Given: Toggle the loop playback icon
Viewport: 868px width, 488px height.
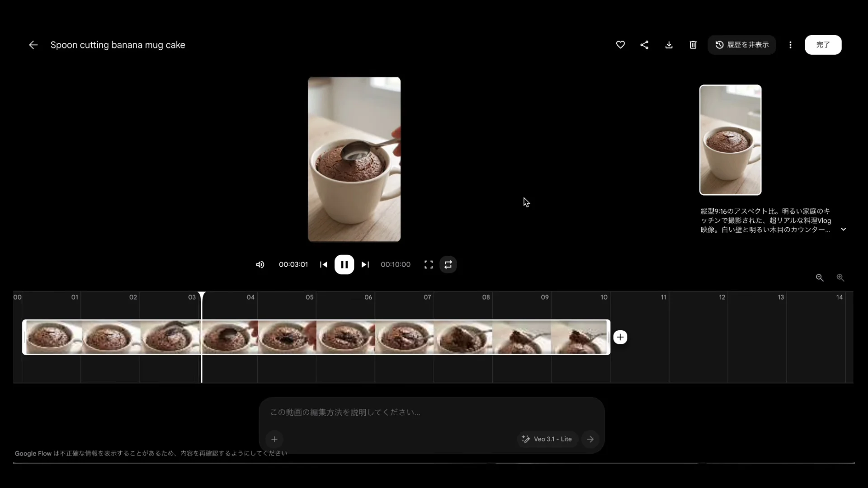Looking at the screenshot, I should click(448, 264).
